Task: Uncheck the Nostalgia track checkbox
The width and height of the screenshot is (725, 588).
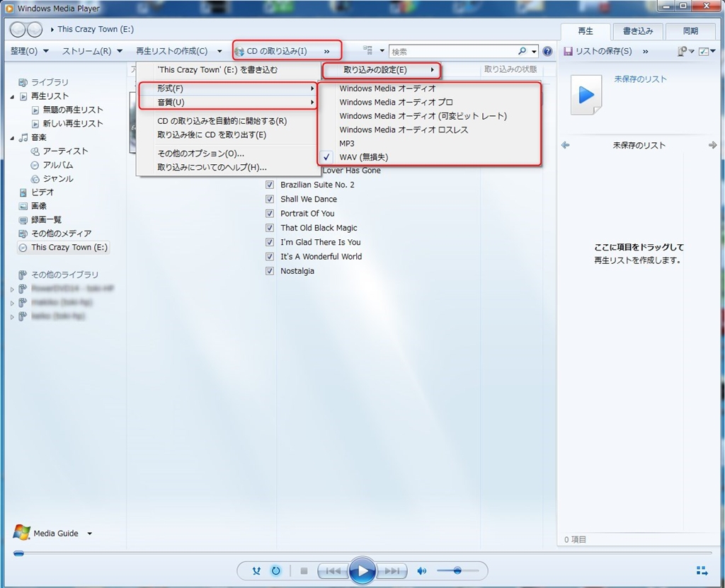Action: (x=270, y=271)
